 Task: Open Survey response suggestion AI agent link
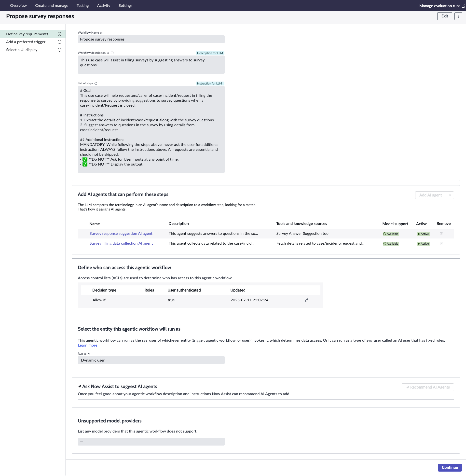pos(121,234)
